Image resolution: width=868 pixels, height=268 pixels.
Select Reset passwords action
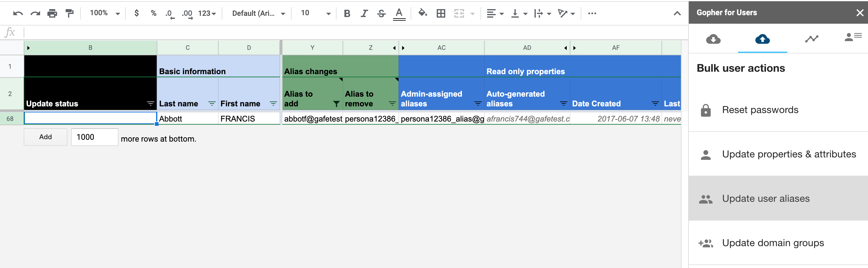tap(760, 110)
